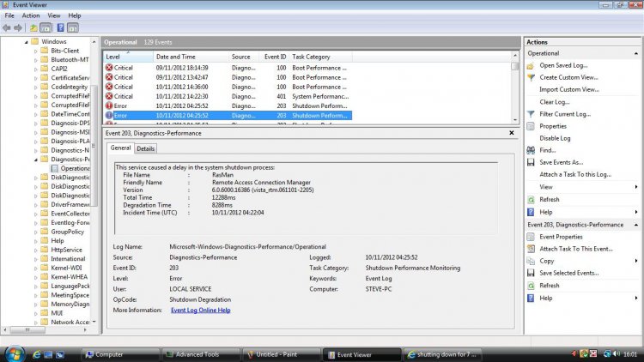The height and width of the screenshot is (362, 644).
Task: Click the Event Properties icon
Action: 531,237
